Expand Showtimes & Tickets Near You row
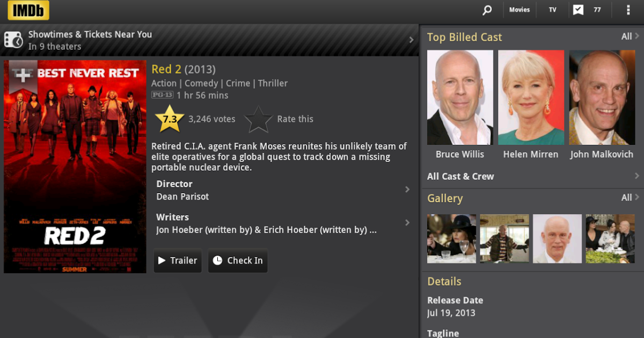This screenshot has width=644, height=338. 209,40
